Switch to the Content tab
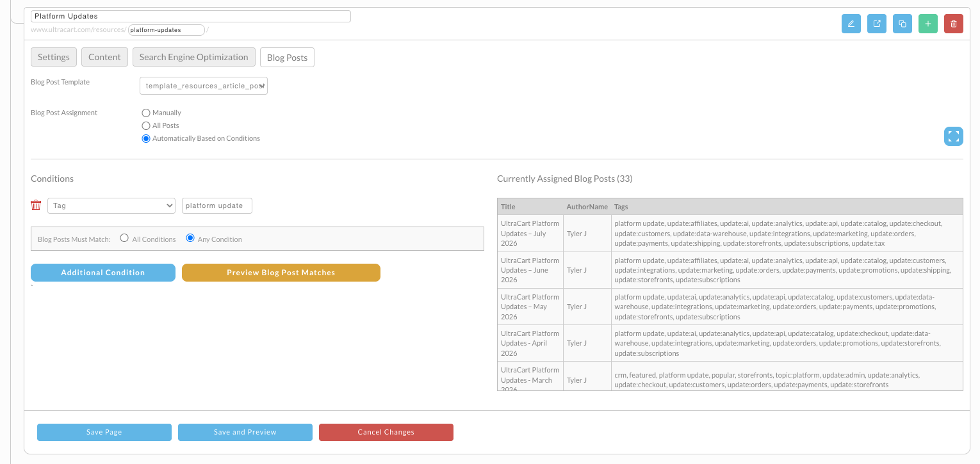This screenshot has height=464, width=980. coord(104,57)
